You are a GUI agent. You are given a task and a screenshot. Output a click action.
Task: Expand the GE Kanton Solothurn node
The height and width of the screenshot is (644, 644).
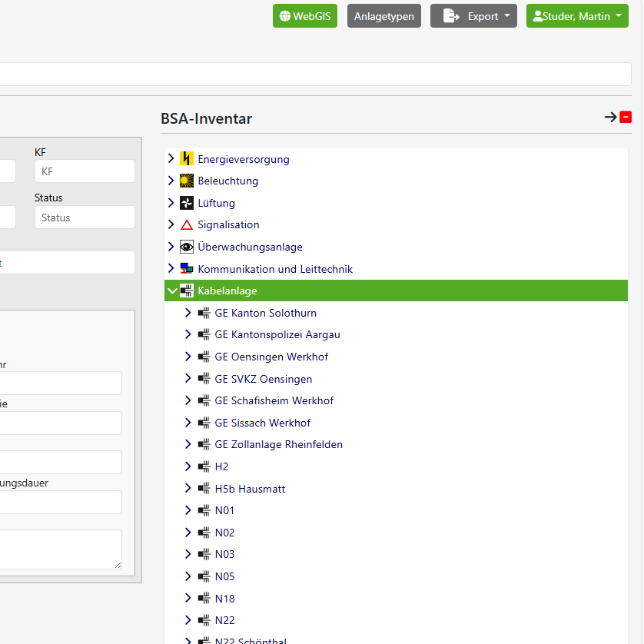tap(188, 313)
